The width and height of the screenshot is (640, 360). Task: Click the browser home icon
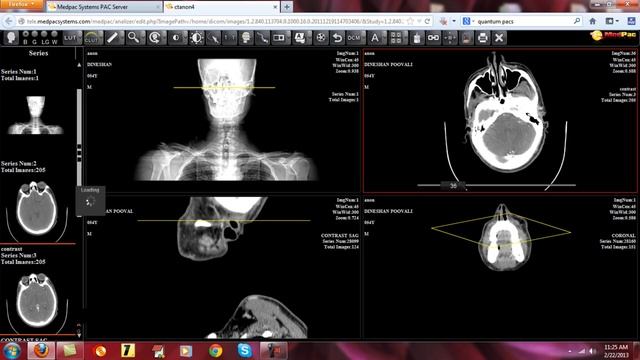coord(593,21)
